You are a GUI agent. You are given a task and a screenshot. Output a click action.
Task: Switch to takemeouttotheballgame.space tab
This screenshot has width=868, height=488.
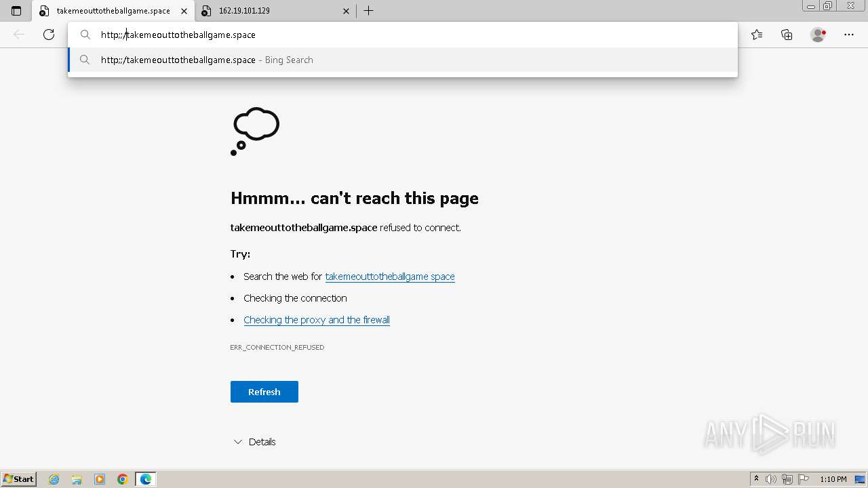[x=113, y=11]
